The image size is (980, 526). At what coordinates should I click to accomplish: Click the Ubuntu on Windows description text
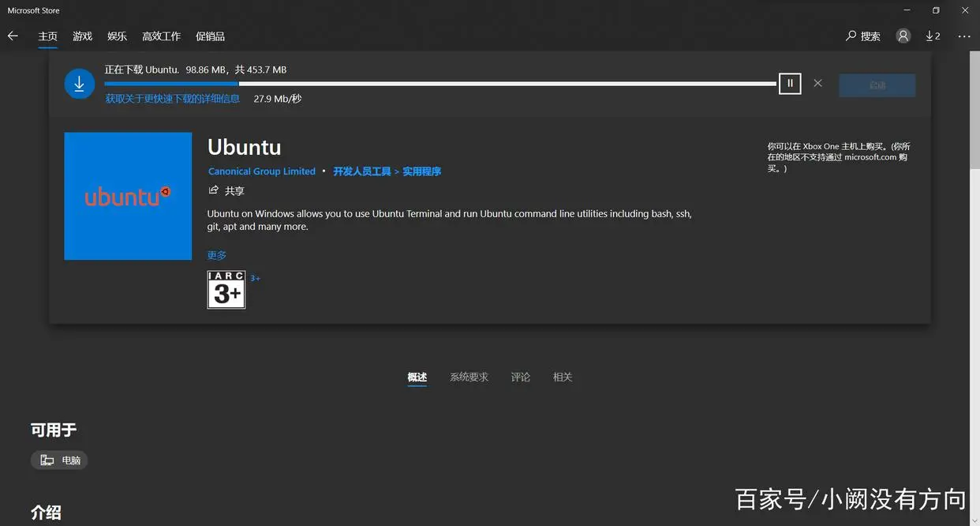coord(450,220)
